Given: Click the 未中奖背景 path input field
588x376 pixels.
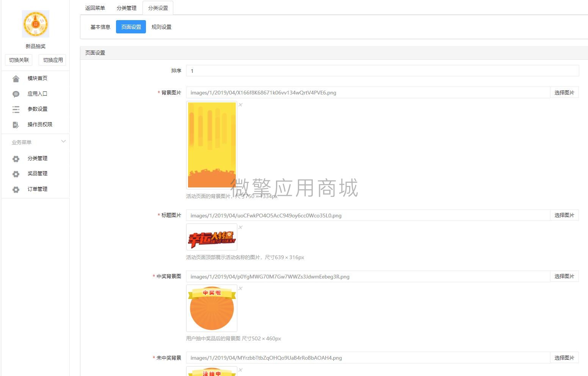Looking at the screenshot, I should point(368,358).
